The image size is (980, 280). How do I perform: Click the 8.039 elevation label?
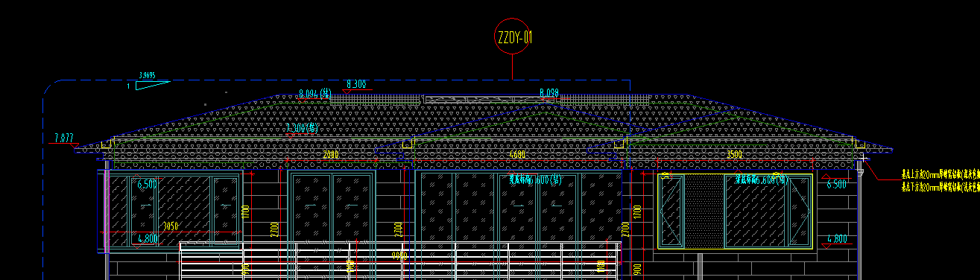[549, 93]
